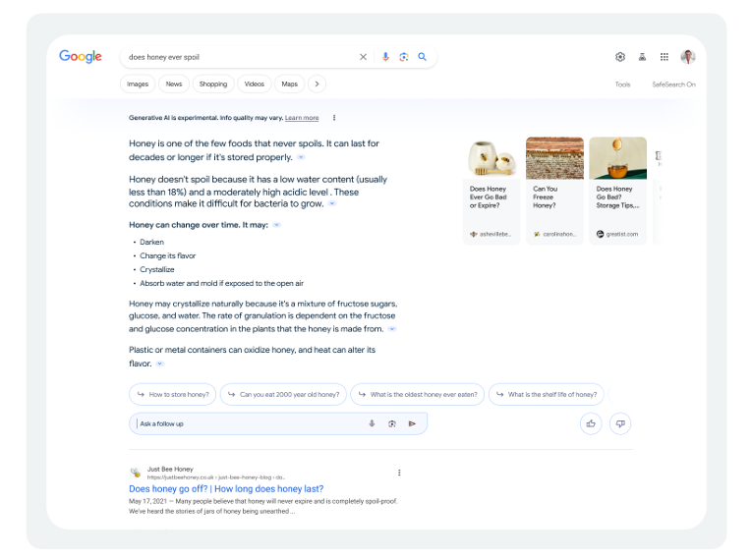
Task: Expand sources for 'Honey can change over time'
Action: click(276, 225)
